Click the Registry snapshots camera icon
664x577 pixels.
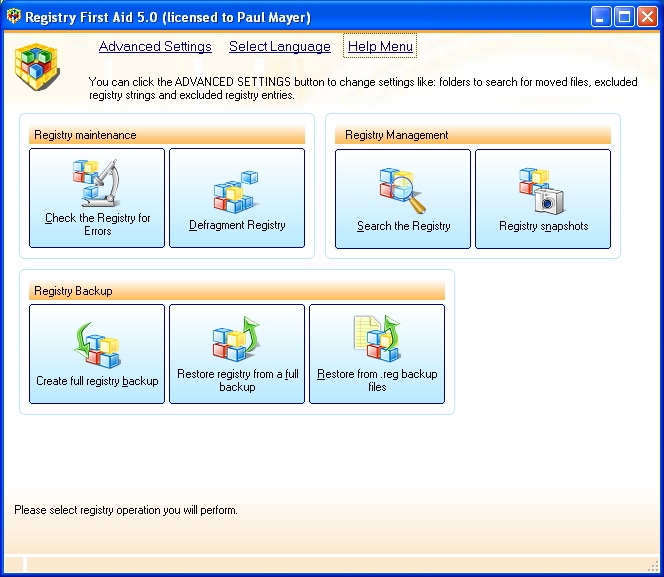point(542,191)
